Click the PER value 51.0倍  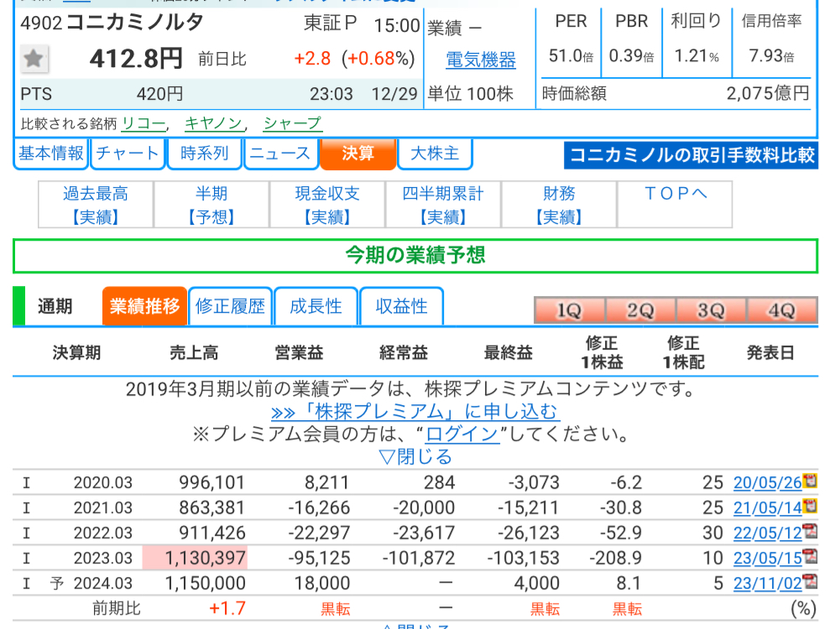click(571, 55)
